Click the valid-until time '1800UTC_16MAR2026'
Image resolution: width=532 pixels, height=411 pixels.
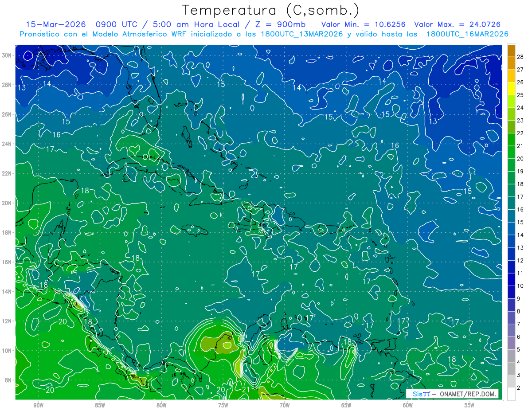click(467, 34)
